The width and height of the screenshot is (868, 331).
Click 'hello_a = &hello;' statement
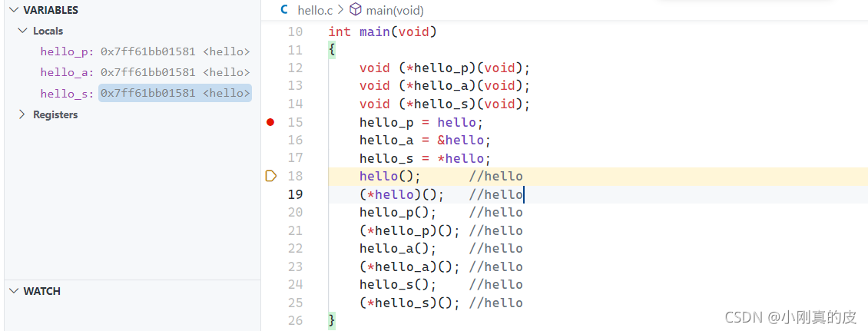pyautogui.click(x=425, y=140)
